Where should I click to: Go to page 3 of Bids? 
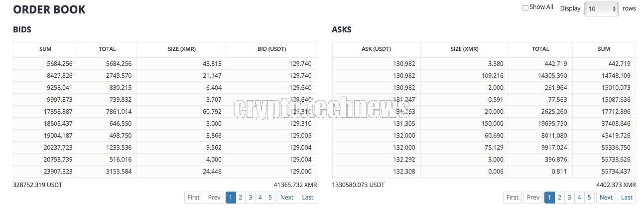coord(250,198)
